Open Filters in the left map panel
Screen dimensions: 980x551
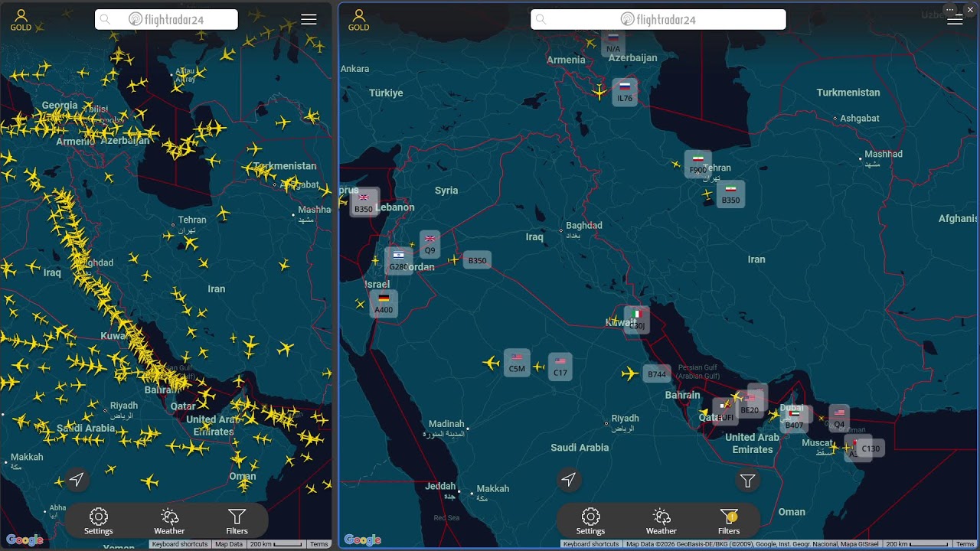[237, 520]
